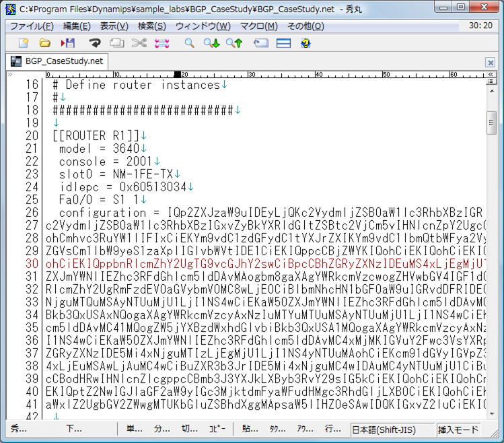
Task: Toggle the 挿入モード insert mode indicator
Action: click(x=459, y=430)
